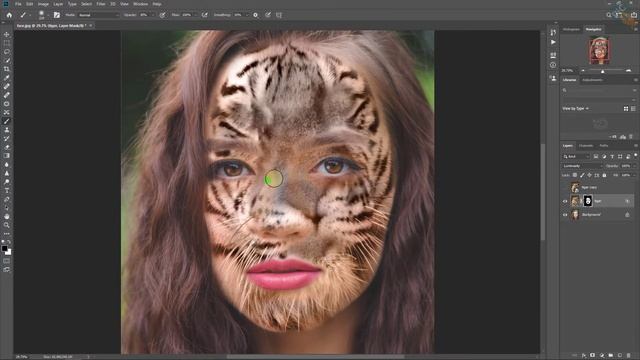Create a new layer icon at panel bottom
Image resolution: width=640 pixels, height=360 pixels.
coord(620,356)
